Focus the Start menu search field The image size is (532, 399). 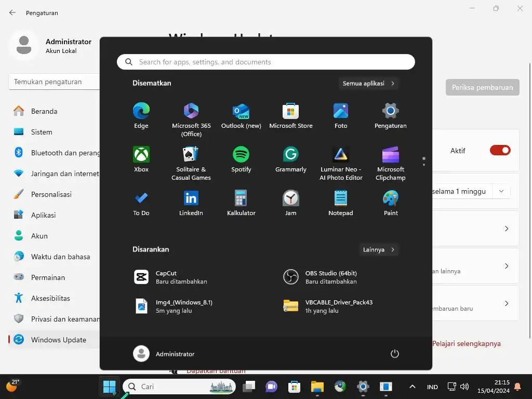point(265,62)
